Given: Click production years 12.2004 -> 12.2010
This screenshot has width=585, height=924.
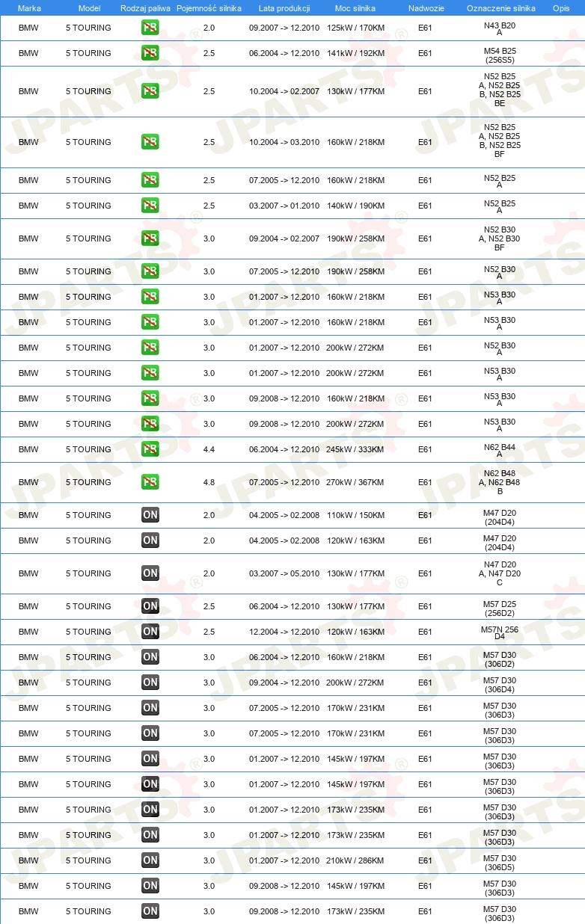Looking at the screenshot, I should (284, 632).
